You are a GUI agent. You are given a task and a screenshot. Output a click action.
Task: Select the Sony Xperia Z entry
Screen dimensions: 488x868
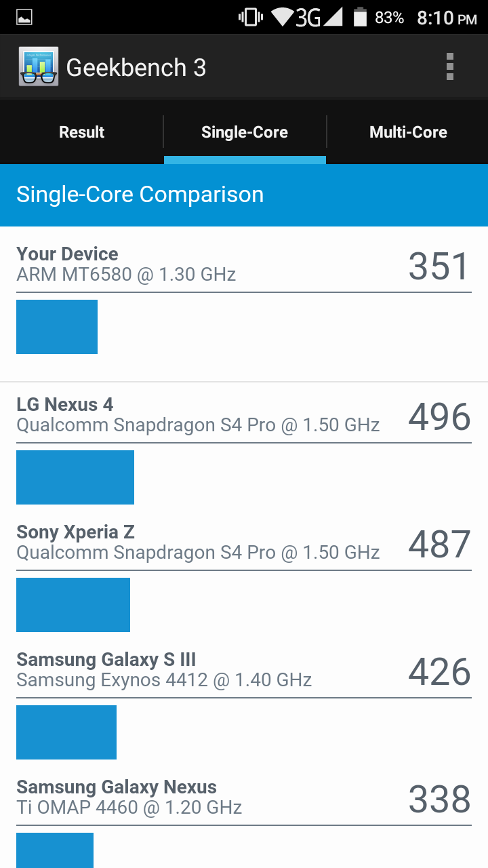(75, 532)
